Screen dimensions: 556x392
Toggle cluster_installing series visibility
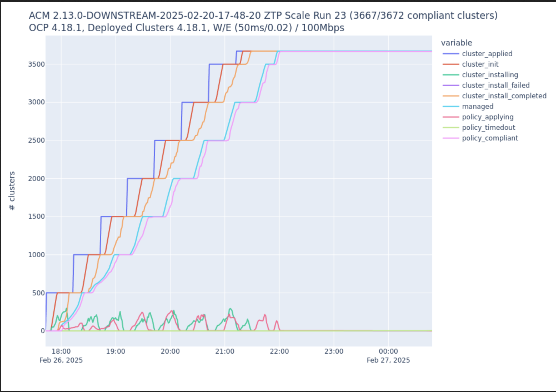[x=490, y=75]
